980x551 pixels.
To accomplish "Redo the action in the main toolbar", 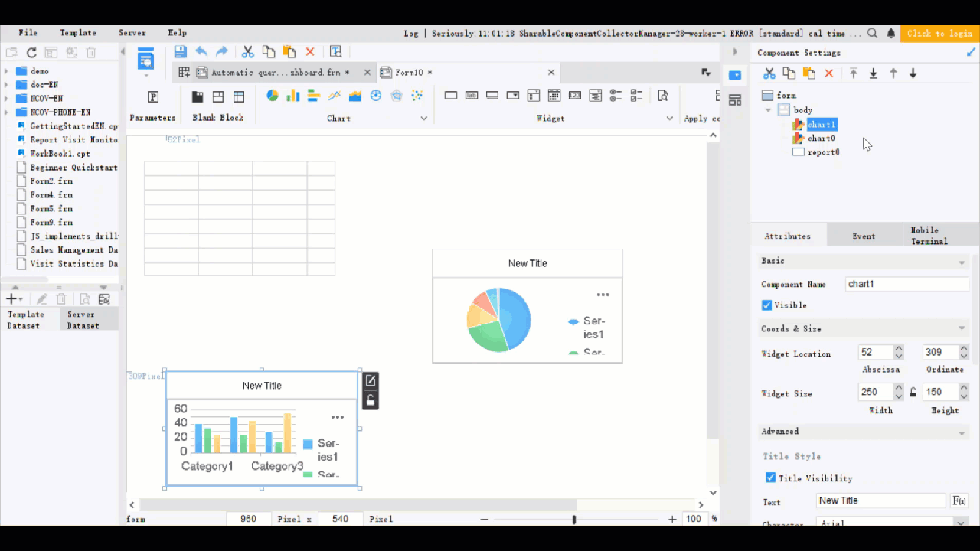I will [x=222, y=51].
